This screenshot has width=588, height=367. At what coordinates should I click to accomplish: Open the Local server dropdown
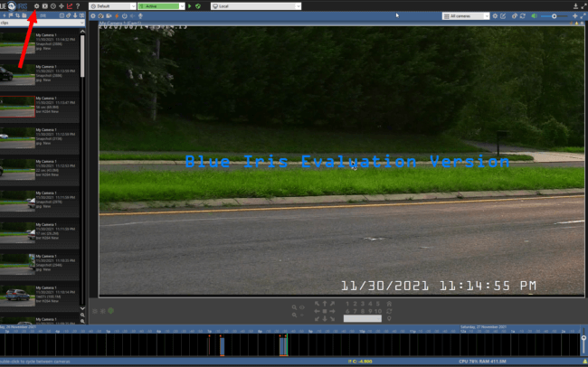click(x=256, y=6)
